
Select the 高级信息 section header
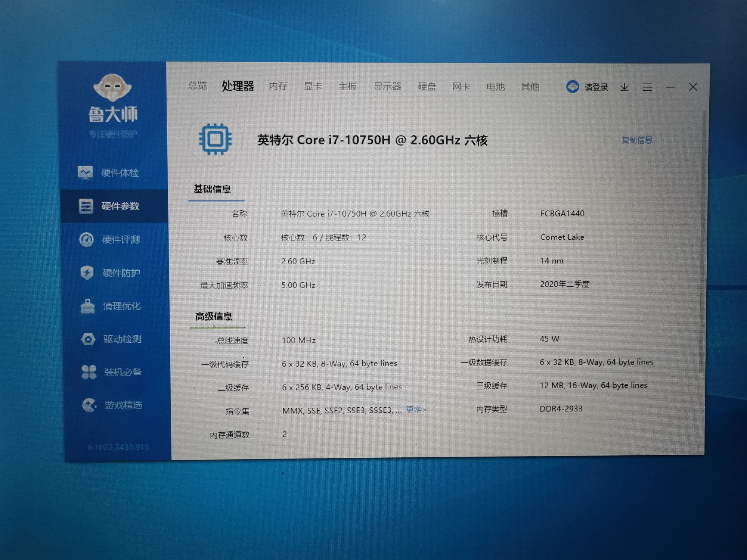click(213, 317)
